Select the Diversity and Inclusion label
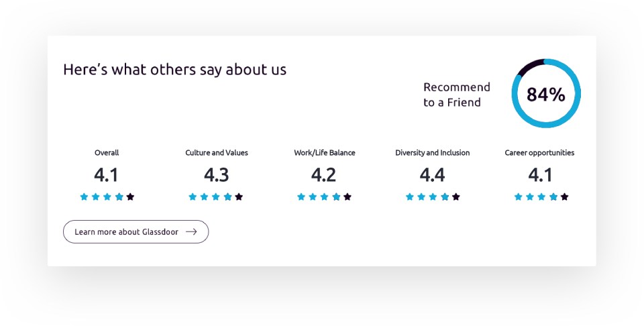This screenshot has height=326, width=644. (x=433, y=153)
